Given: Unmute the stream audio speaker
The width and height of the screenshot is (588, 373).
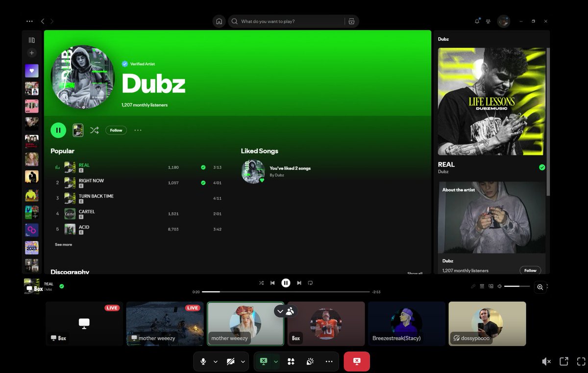Looking at the screenshot, I should (x=546, y=361).
